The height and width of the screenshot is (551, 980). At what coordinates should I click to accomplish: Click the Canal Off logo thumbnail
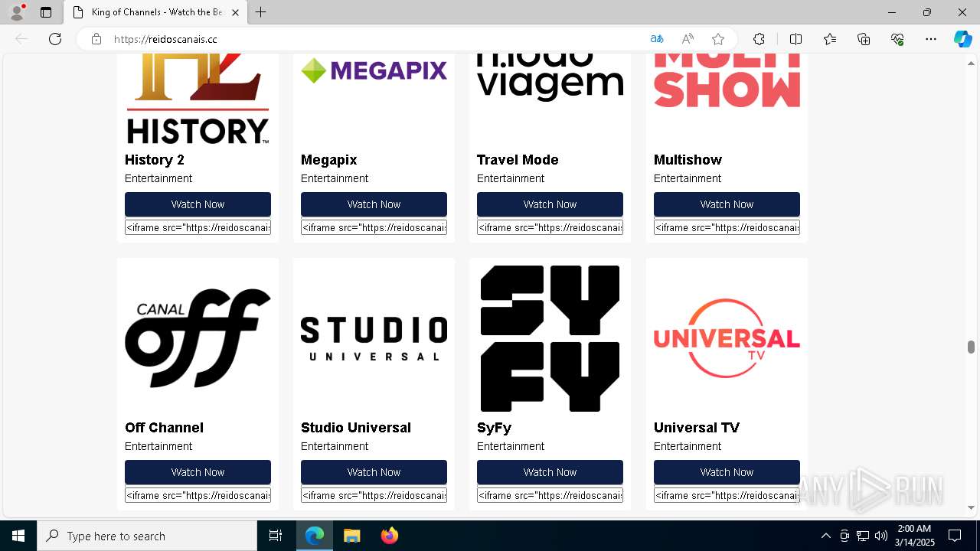[x=198, y=338]
